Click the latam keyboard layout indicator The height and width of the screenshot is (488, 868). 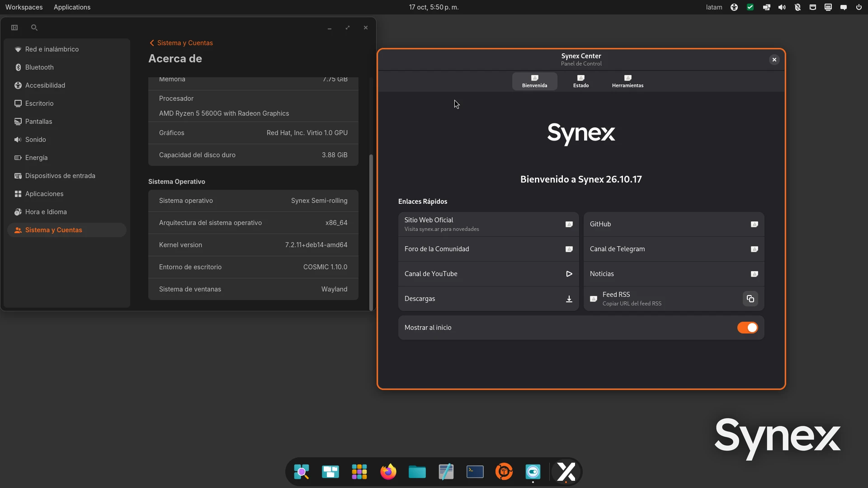(714, 7)
